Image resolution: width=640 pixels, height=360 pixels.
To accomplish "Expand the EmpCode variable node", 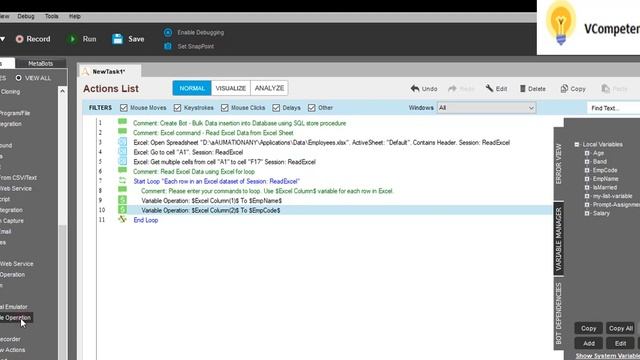I will (x=587, y=170).
